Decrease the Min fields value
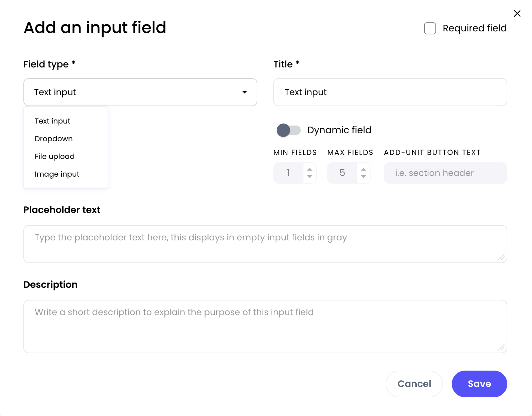The height and width of the screenshot is (416, 532). coord(310,177)
